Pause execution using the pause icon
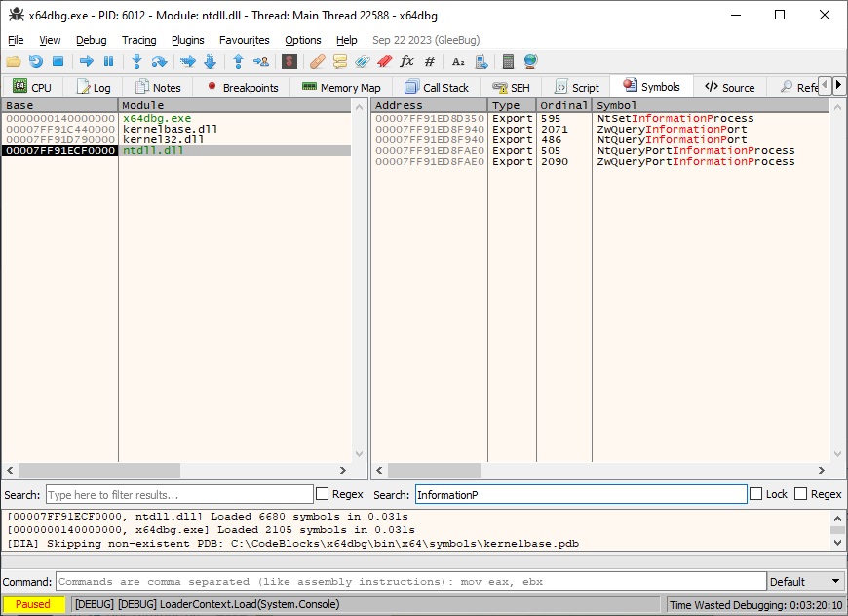 (108, 61)
